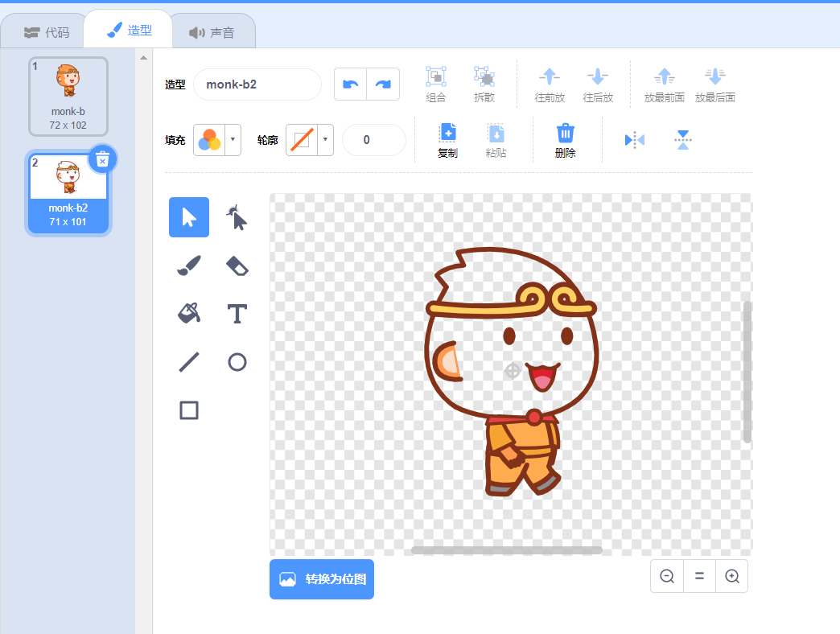The height and width of the screenshot is (634, 840).
Task: Flip the costume horizontally
Action: pyautogui.click(x=635, y=140)
